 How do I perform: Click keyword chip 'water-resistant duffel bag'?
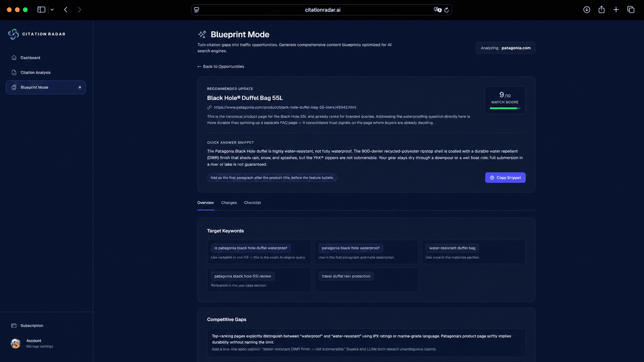(452, 248)
